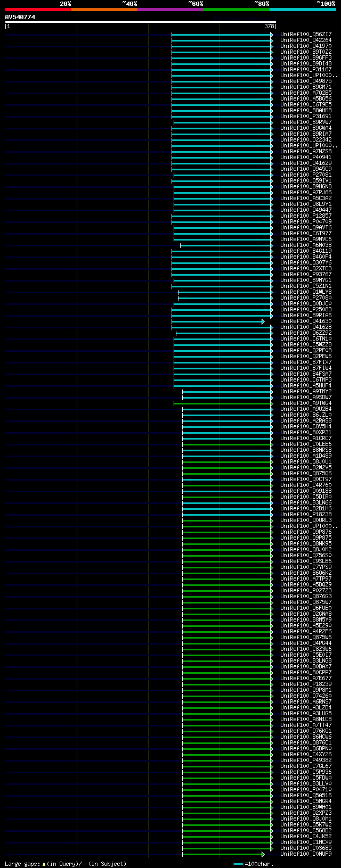
Task: Select the UniRef100_P04709 label
Action: pos(306,221)
